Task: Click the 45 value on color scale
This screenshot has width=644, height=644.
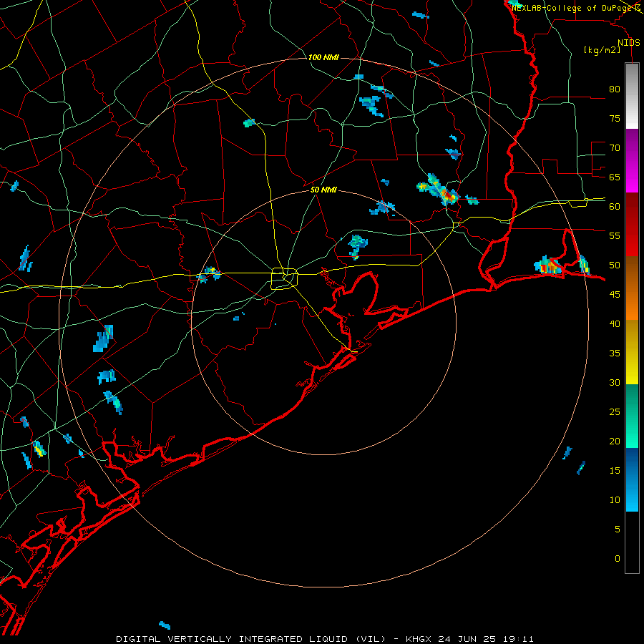Action: click(615, 295)
